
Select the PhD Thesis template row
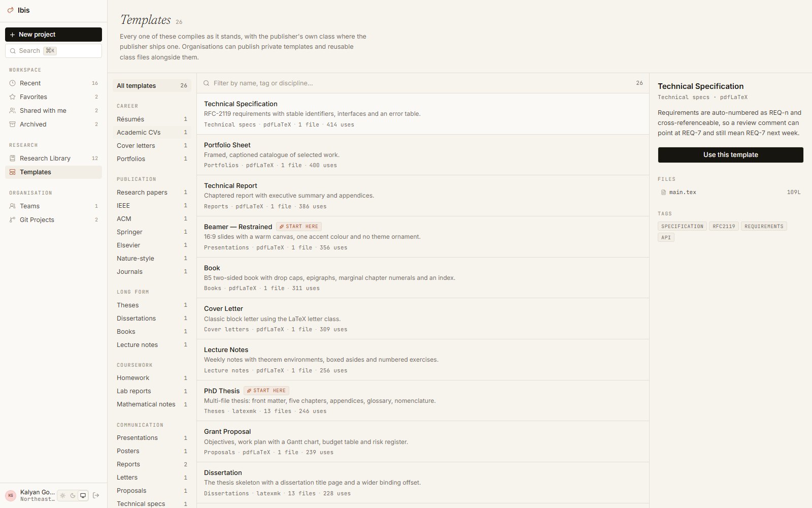coord(423,401)
